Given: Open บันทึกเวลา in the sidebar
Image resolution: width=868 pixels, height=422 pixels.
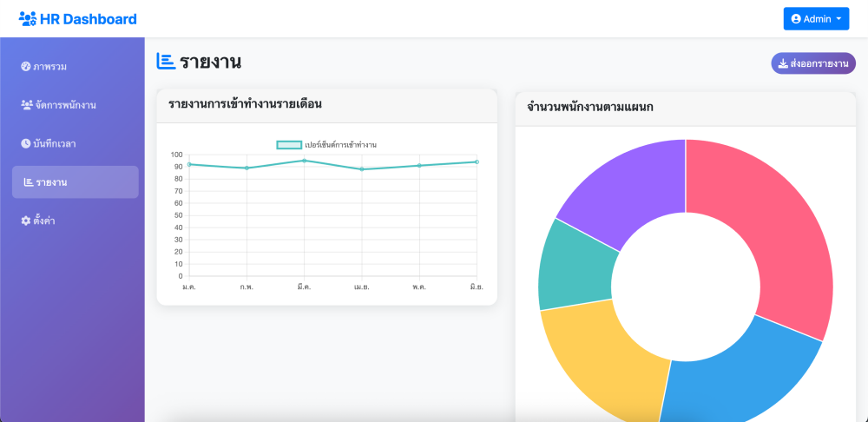Looking at the screenshot, I should (76, 143).
